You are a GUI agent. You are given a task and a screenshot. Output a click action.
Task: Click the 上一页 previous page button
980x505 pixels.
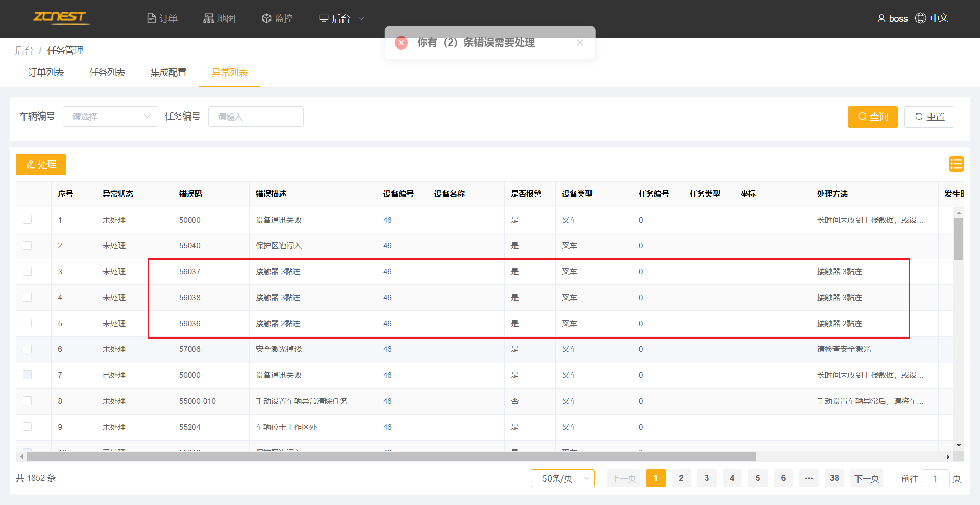[624, 478]
